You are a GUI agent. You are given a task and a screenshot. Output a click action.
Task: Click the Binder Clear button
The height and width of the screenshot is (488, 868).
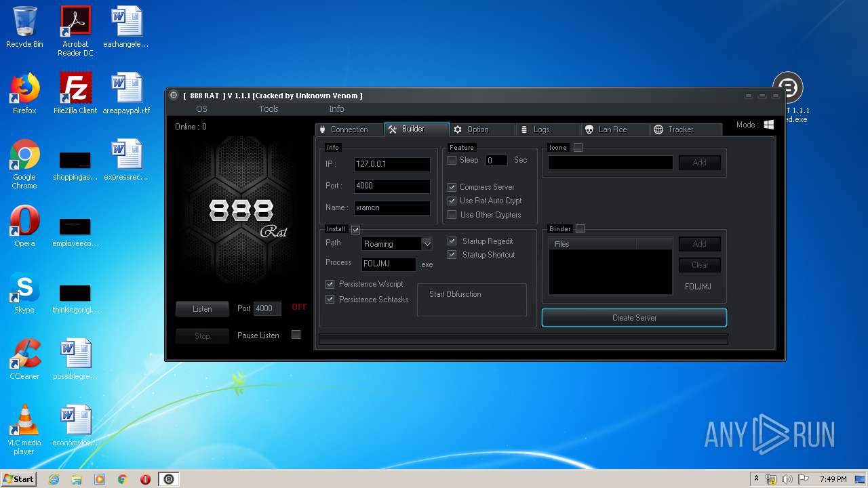click(x=700, y=265)
